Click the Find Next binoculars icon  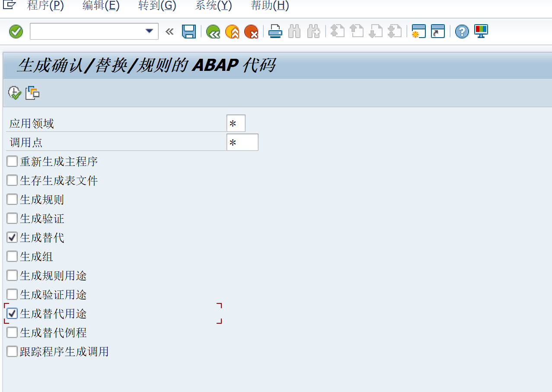click(x=313, y=32)
